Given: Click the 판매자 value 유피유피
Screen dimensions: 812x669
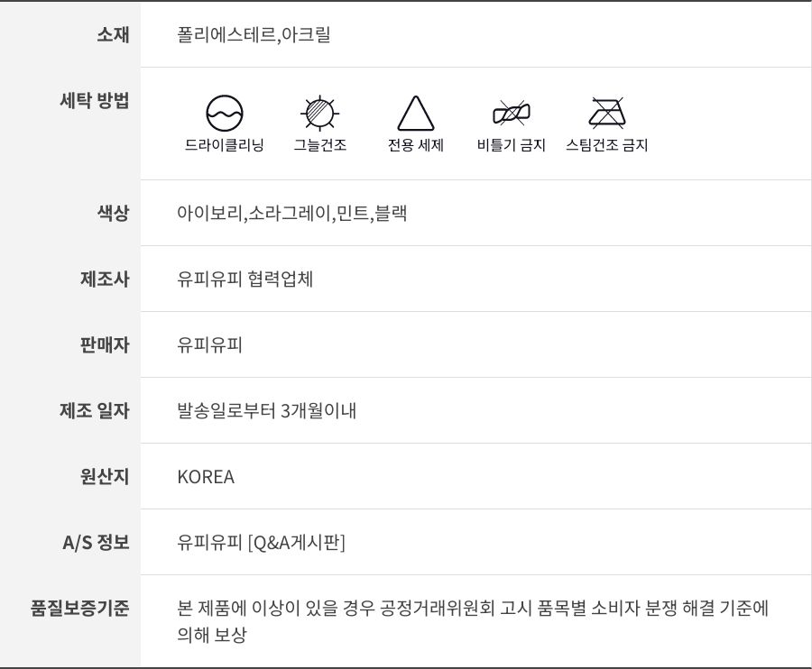Looking at the screenshot, I should click(x=210, y=345).
